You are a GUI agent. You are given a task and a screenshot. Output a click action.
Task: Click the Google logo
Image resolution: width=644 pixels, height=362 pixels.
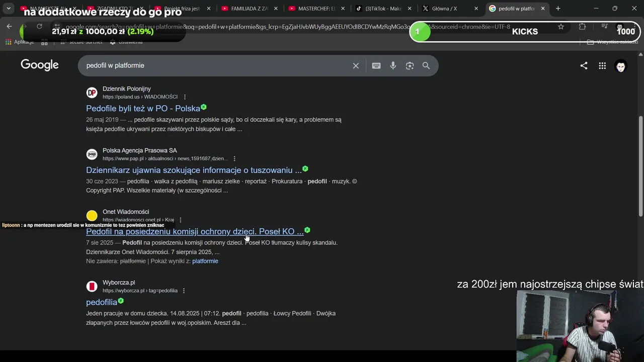(x=40, y=65)
